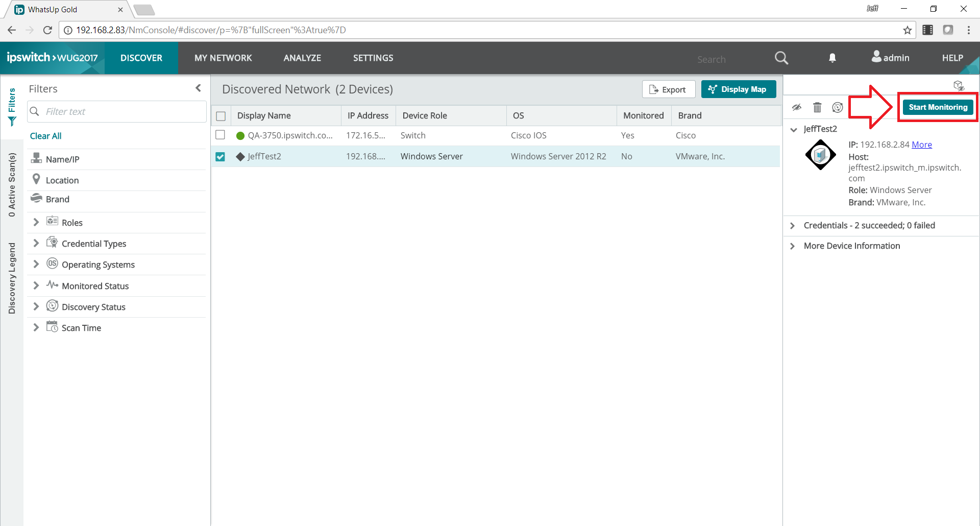This screenshot has height=526, width=980.
Task: Click the delete trash icon
Action: (817, 107)
